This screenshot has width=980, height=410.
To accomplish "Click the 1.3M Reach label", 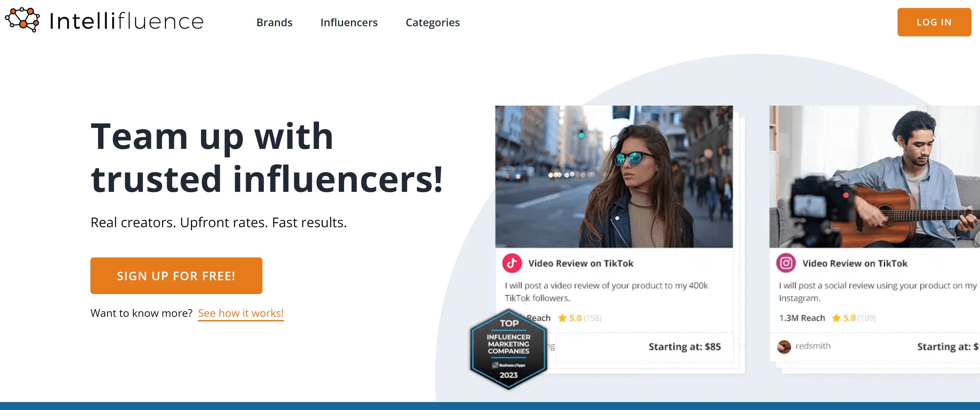I will pos(802,318).
